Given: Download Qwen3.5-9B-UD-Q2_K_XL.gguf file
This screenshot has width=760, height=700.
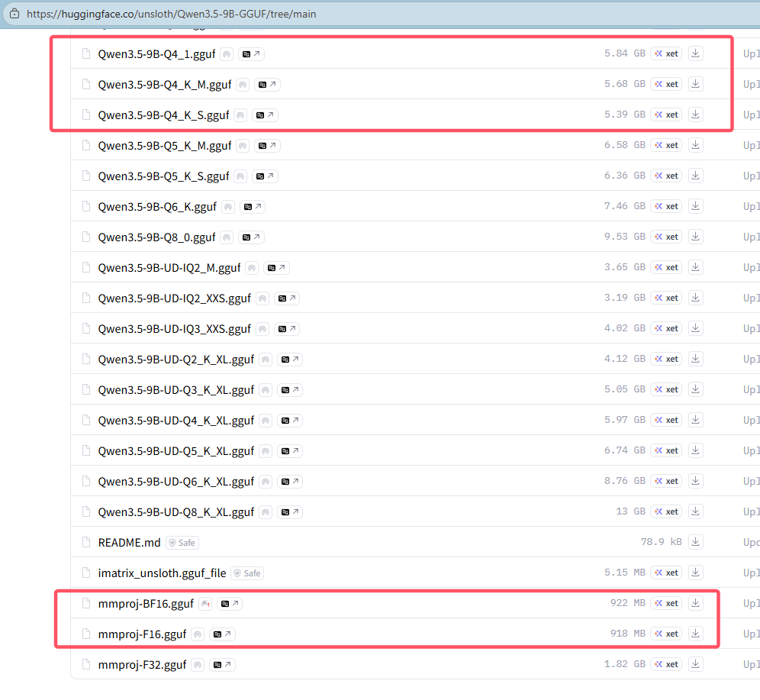Looking at the screenshot, I should [695, 359].
